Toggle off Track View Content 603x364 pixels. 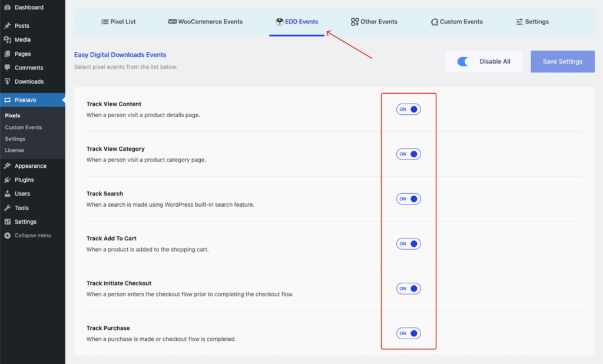click(408, 110)
